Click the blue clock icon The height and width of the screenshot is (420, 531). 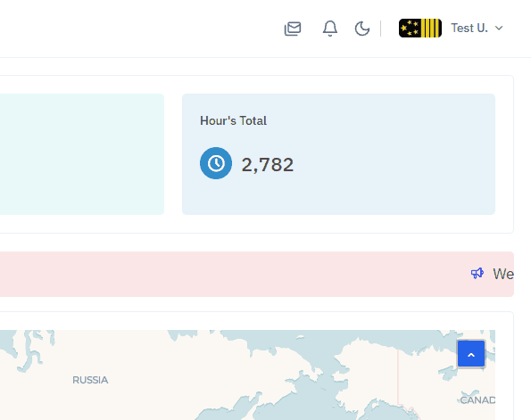pos(216,163)
